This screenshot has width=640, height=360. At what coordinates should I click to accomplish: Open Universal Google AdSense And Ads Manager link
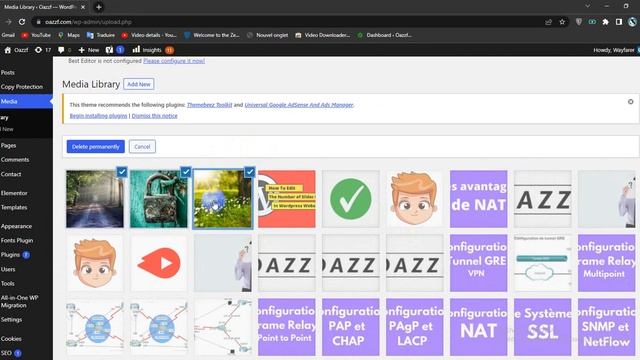tap(299, 105)
